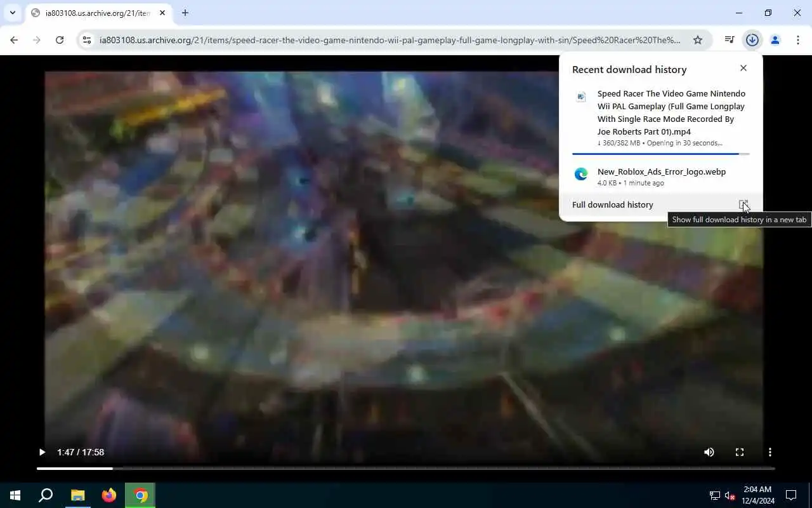The height and width of the screenshot is (508, 812).
Task: Go back to previous page
Action: pos(14,40)
